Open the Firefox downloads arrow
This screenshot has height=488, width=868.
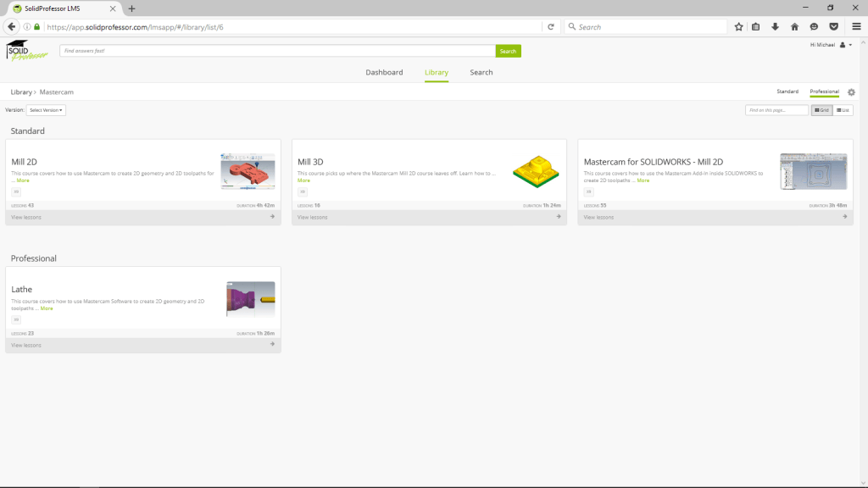click(775, 27)
